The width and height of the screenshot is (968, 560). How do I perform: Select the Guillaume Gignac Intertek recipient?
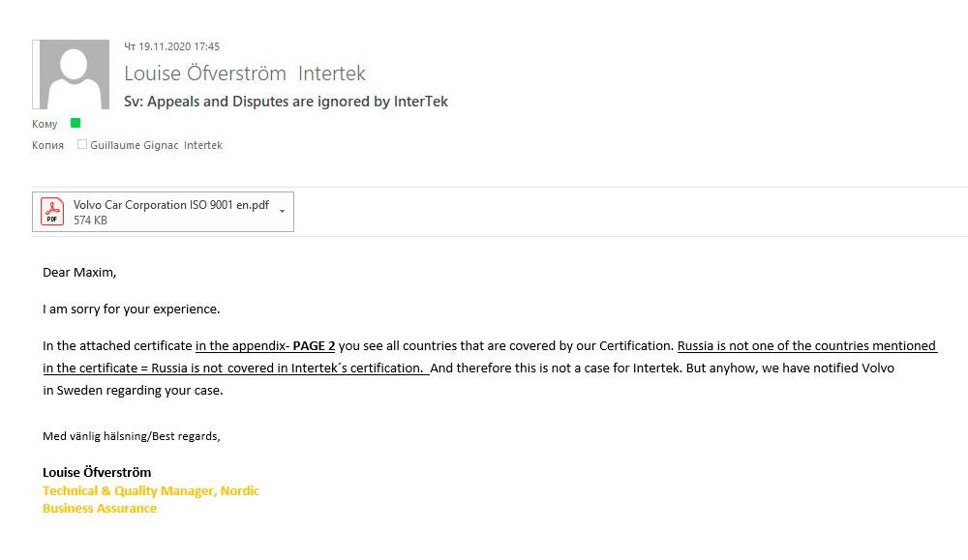(x=156, y=145)
